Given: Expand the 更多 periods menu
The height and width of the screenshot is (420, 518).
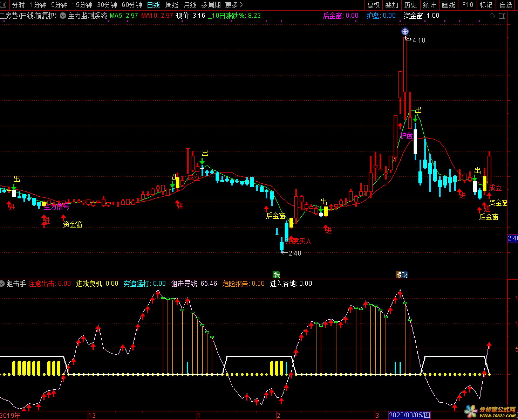Looking at the screenshot, I should (x=234, y=5).
